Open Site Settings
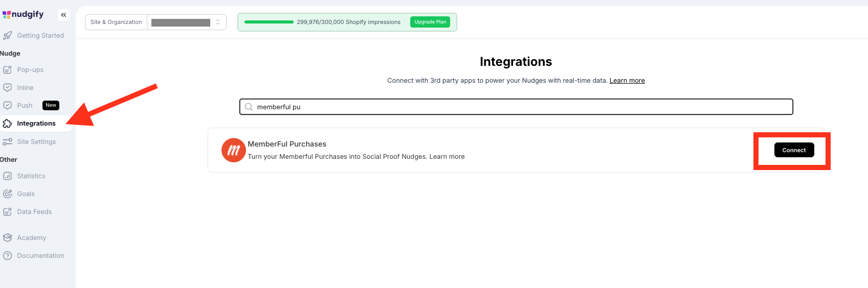868x288 pixels. [x=36, y=142]
